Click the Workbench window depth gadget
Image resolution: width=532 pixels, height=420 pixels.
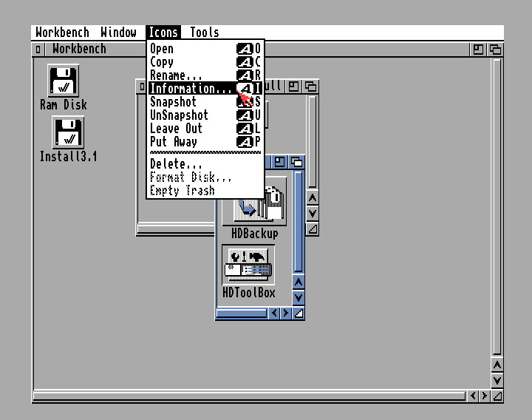pyautogui.click(x=495, y=50)
